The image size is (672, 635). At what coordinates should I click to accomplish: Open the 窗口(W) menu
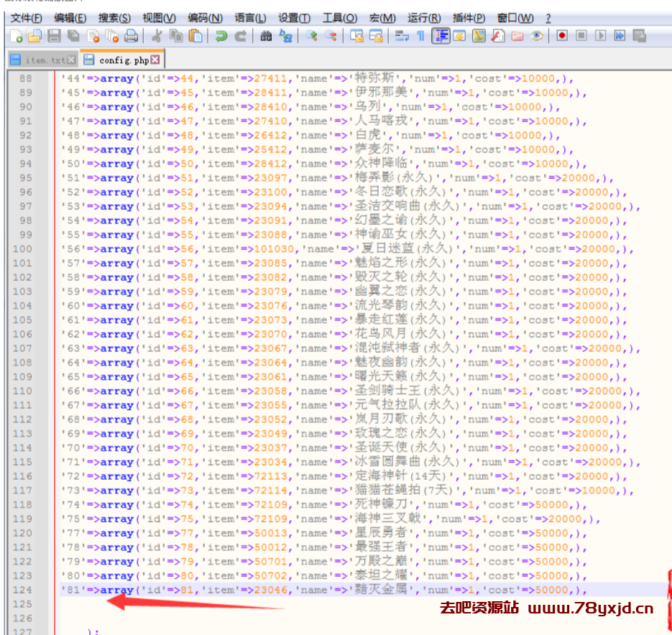click(515, 18)
